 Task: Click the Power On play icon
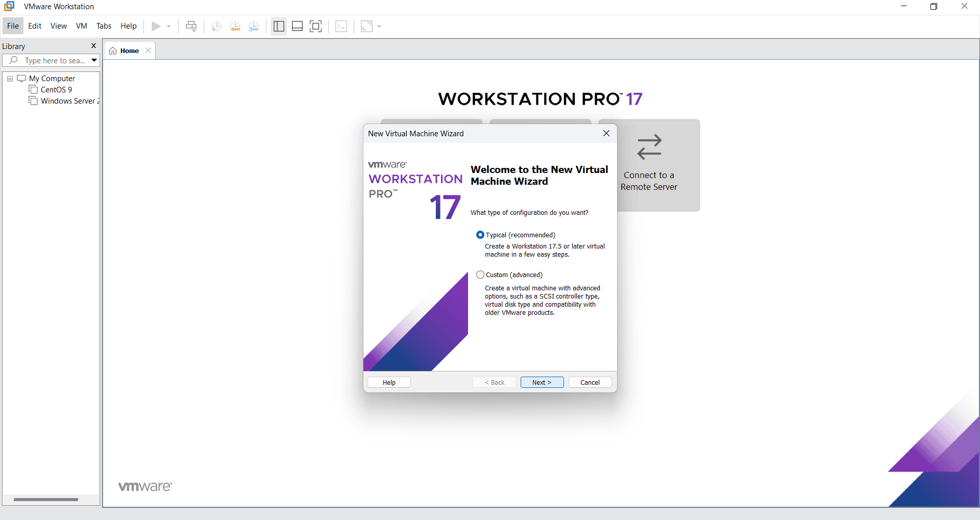tap(156, 26)
